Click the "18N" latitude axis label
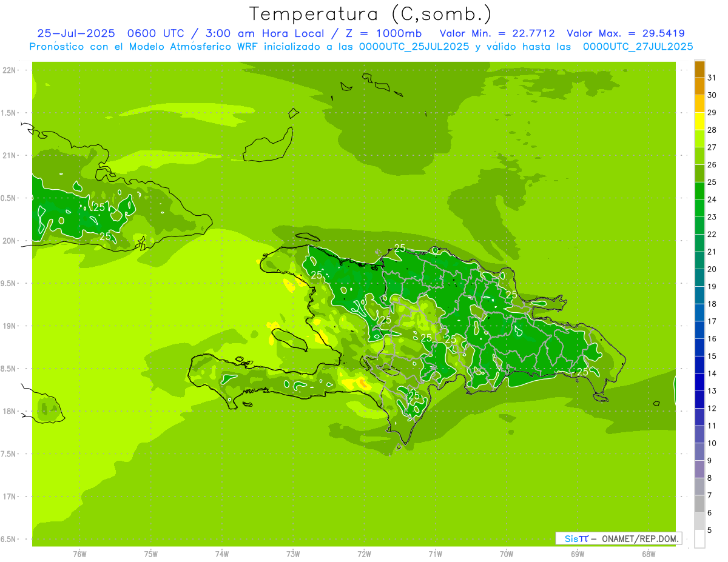The width and height of the screenshot is (728, 562). (10, 411)
